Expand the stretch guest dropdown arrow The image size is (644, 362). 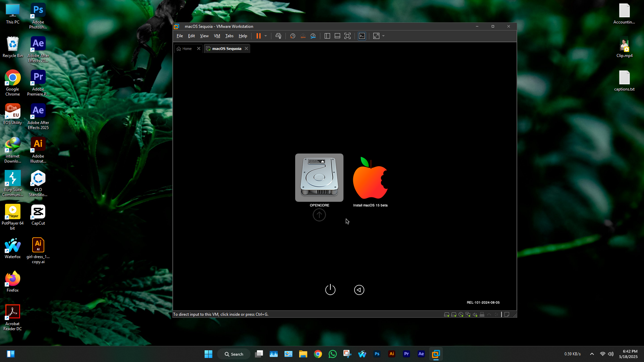[x=383, y=36]
